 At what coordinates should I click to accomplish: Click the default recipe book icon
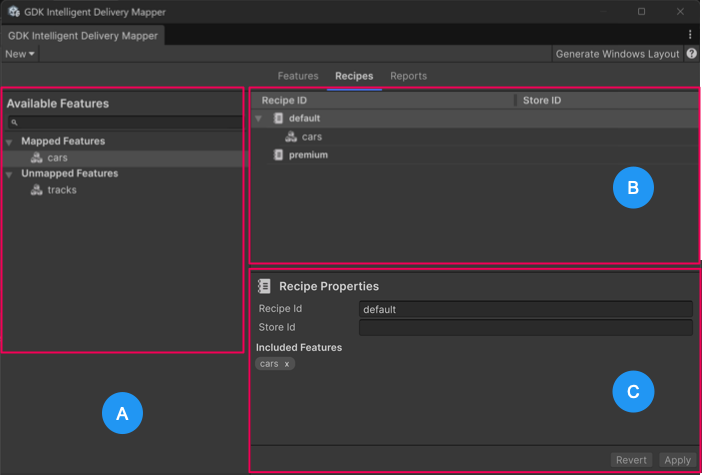coord(278,118)
